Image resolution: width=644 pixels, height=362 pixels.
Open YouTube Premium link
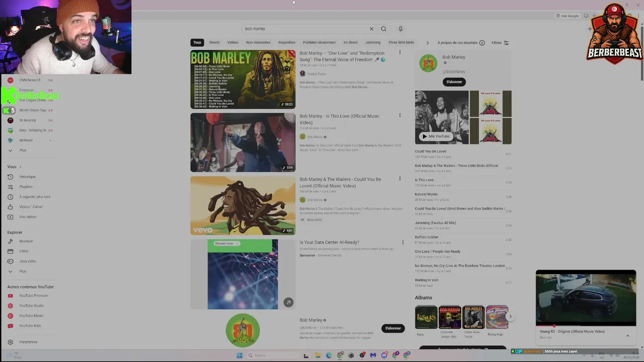pos(33,296)
